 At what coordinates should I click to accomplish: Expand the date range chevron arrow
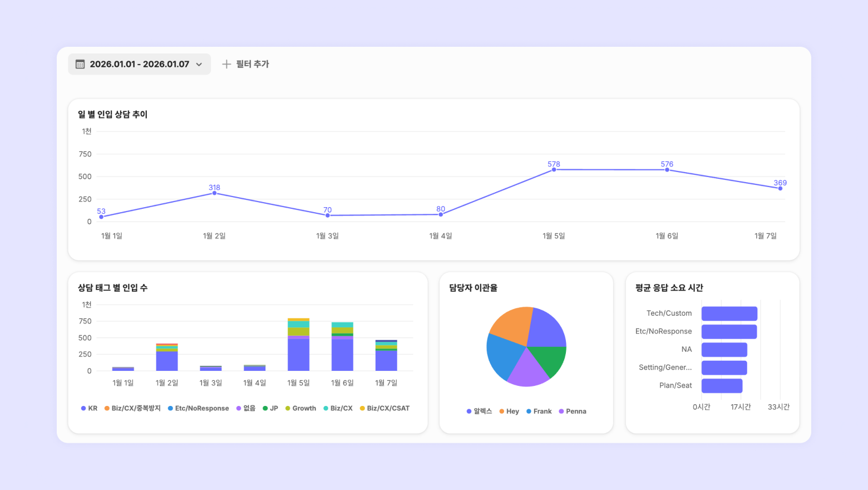(199, 65)
